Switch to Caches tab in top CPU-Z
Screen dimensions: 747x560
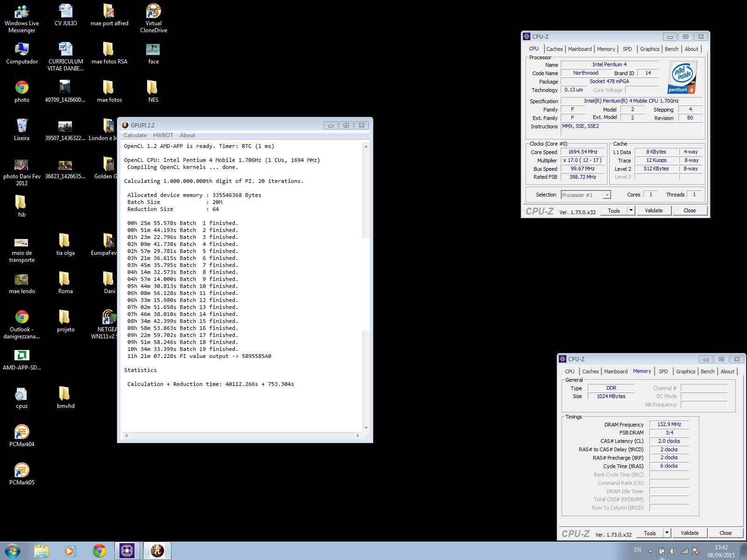[x=555, y=49]
